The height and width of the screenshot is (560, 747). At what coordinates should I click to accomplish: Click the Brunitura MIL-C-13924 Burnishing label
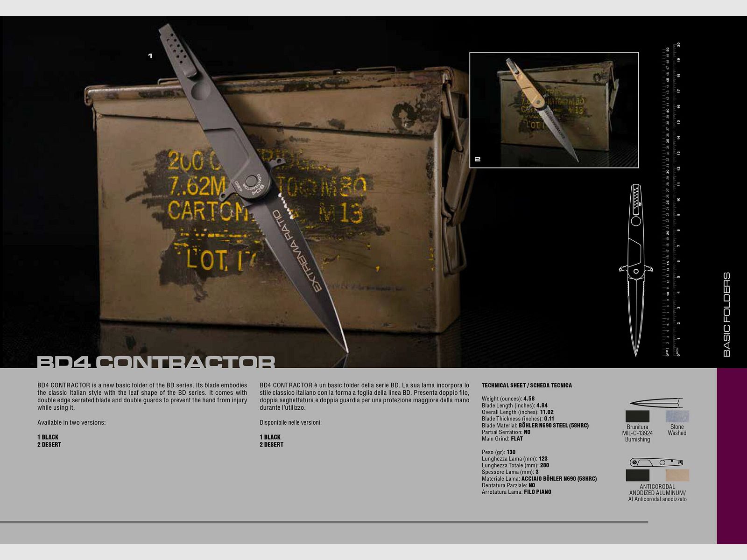tap(637, 433)
